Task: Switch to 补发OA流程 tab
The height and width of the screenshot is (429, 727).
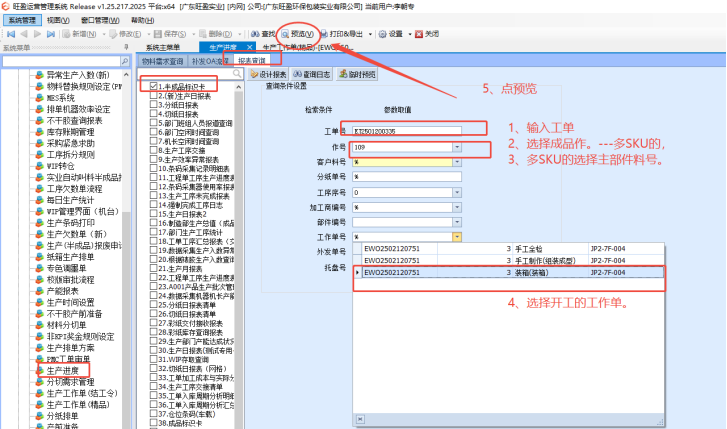Action: [210, 61]
